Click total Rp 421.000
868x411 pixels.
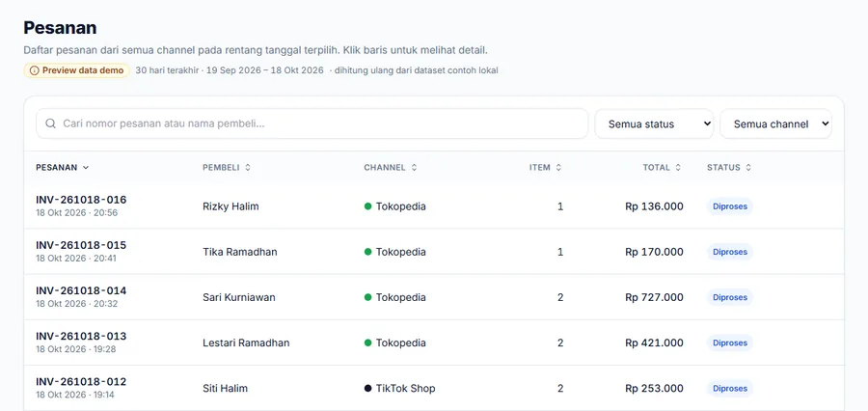(654, 342)
